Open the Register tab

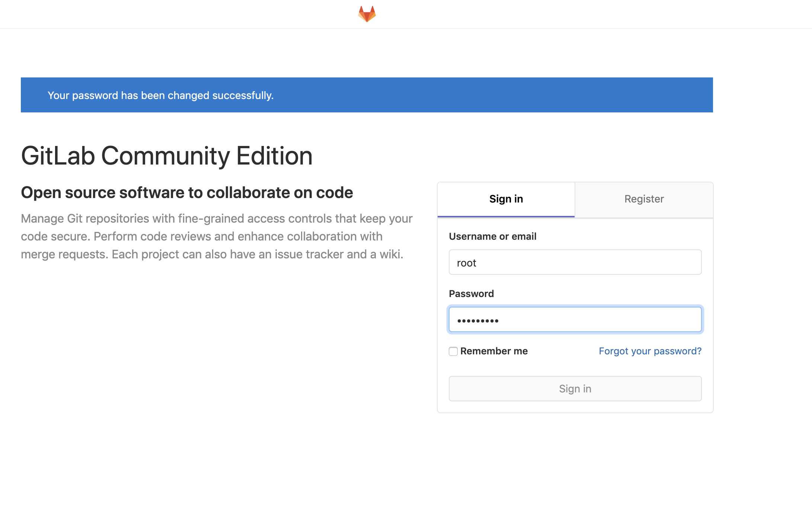[644, 199]
